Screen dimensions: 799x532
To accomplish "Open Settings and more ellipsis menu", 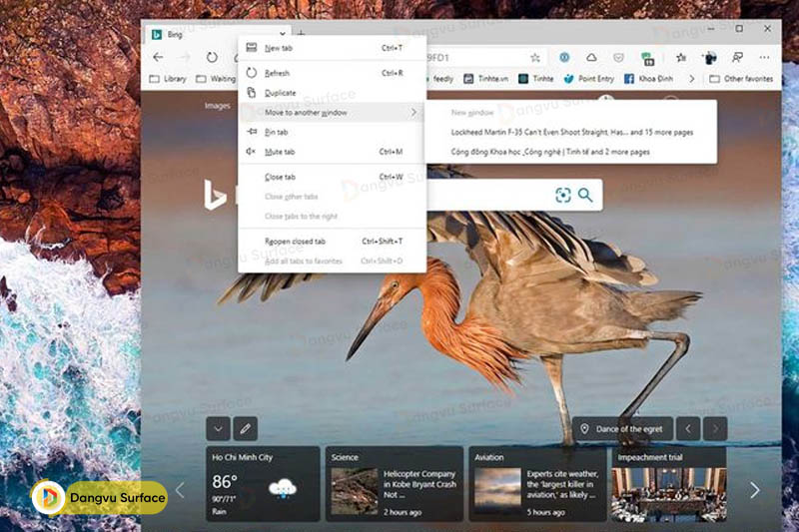I will pos(764,58).
